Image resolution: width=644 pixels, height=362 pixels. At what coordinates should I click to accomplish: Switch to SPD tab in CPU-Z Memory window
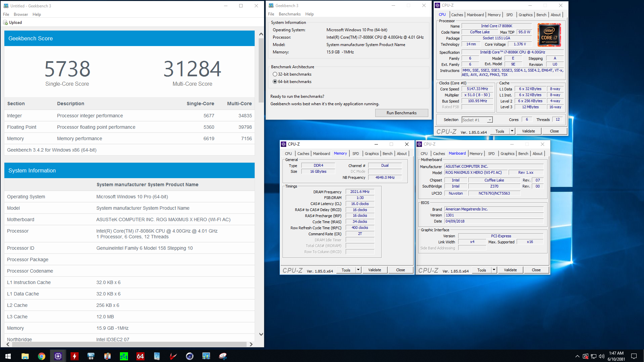click(x=355, y=154)
